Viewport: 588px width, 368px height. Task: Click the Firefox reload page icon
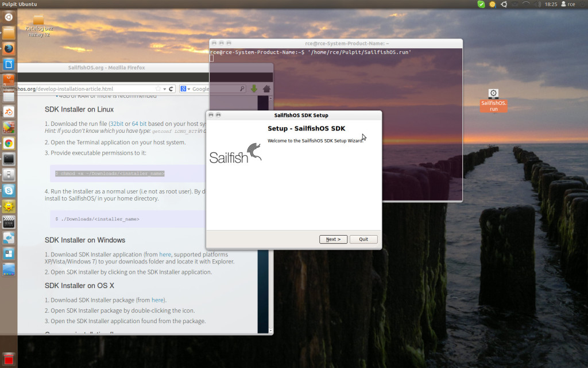pyautogui.click(x=171, y=89)
